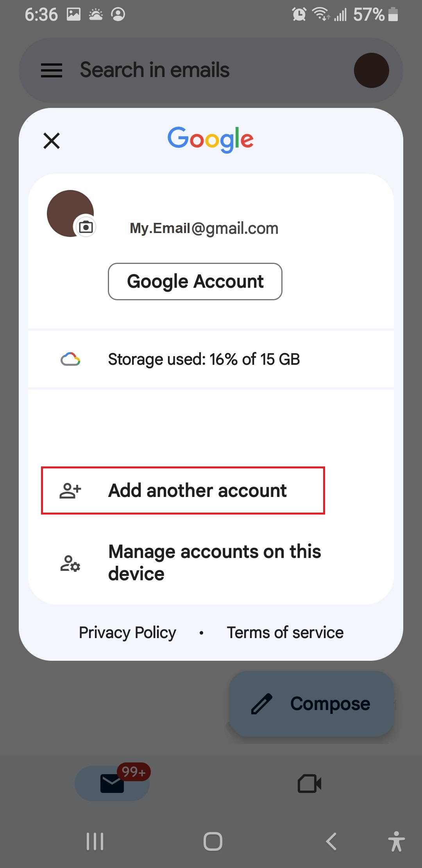
Task: Tap the Compose button
Action: [311, 704]
